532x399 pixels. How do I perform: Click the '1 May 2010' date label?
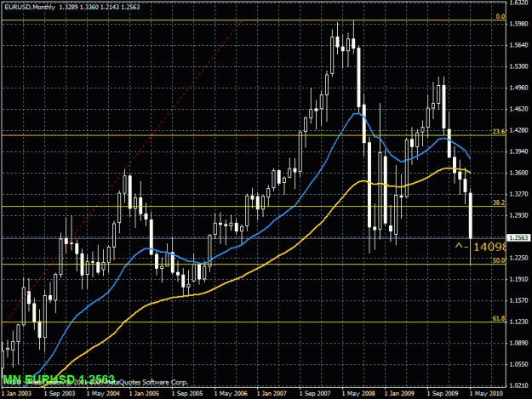pos(486,394)
